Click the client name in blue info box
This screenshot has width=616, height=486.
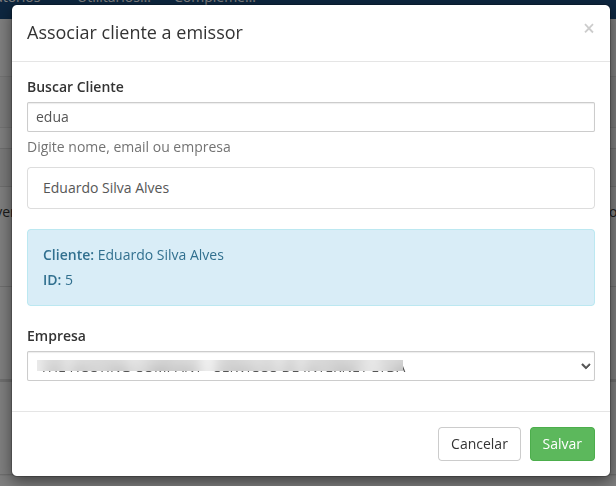pos(161,255)
